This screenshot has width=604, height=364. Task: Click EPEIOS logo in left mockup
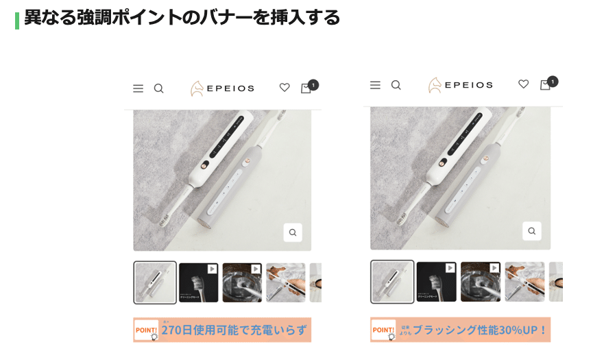(x=222, y=88)
